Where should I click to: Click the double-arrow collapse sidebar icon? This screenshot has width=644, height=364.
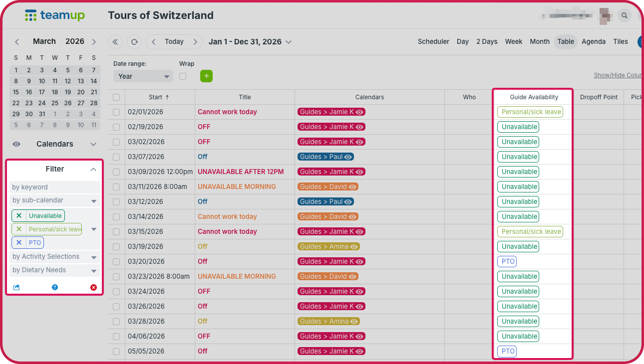coord(115,42)
